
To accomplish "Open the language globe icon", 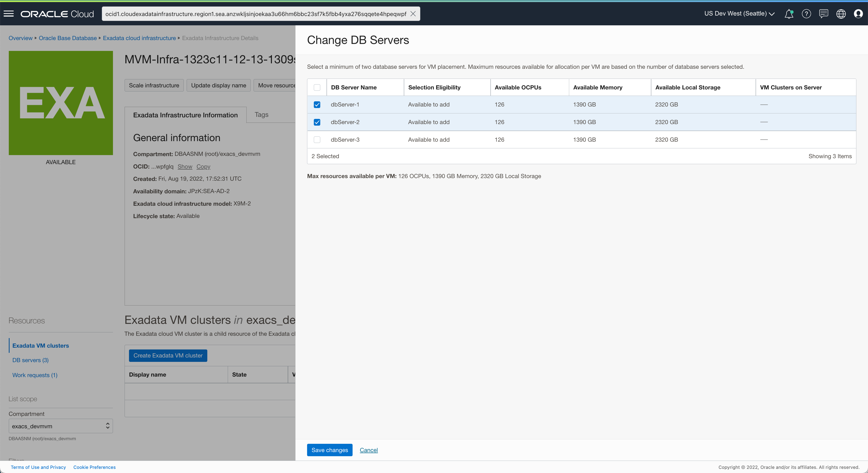I will 841,13.
